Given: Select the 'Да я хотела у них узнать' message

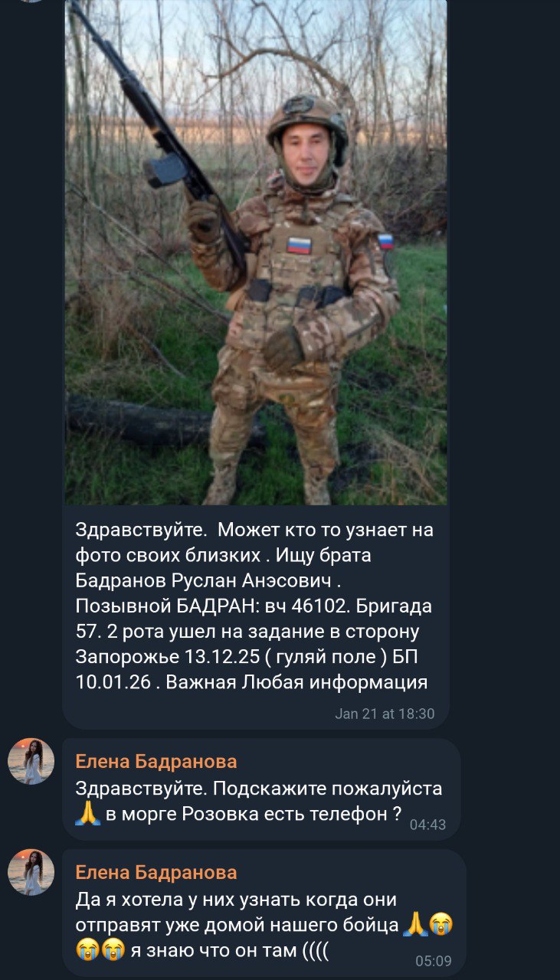Looking at the screenshot, I should (x=264, y=924).
